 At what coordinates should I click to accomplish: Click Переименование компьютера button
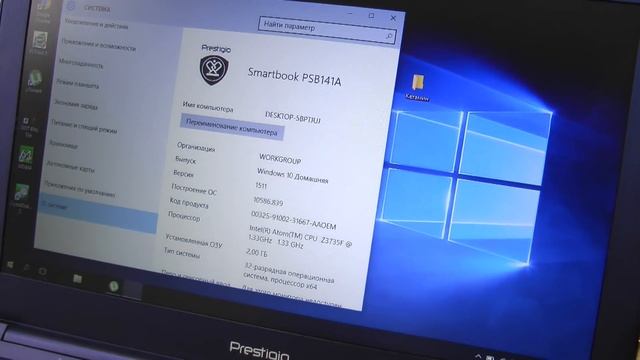(231, 127)
